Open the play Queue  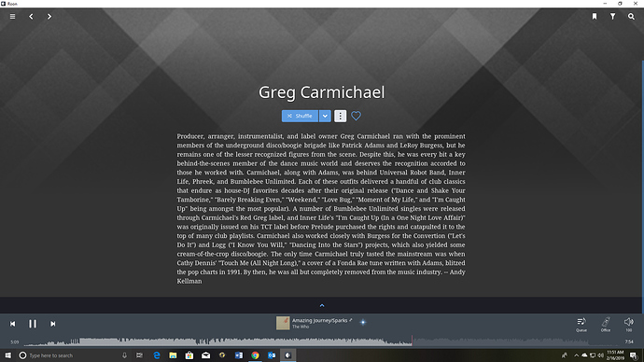click(581, 325)
